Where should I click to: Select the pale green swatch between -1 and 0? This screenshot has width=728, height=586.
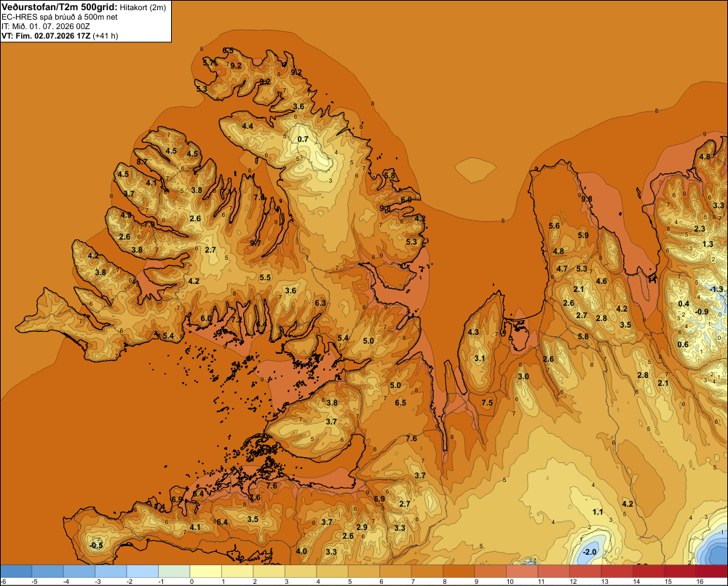click(174, 571)
